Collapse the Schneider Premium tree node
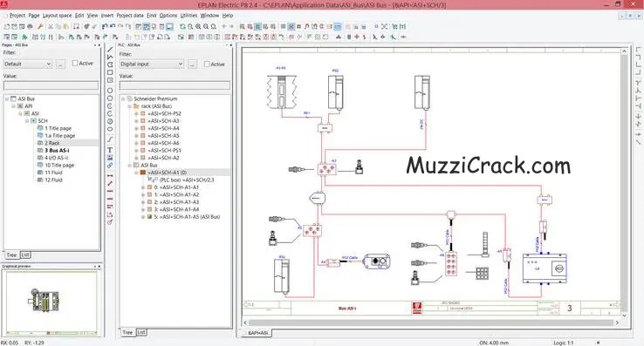644x346 pixels. [123, 98]
